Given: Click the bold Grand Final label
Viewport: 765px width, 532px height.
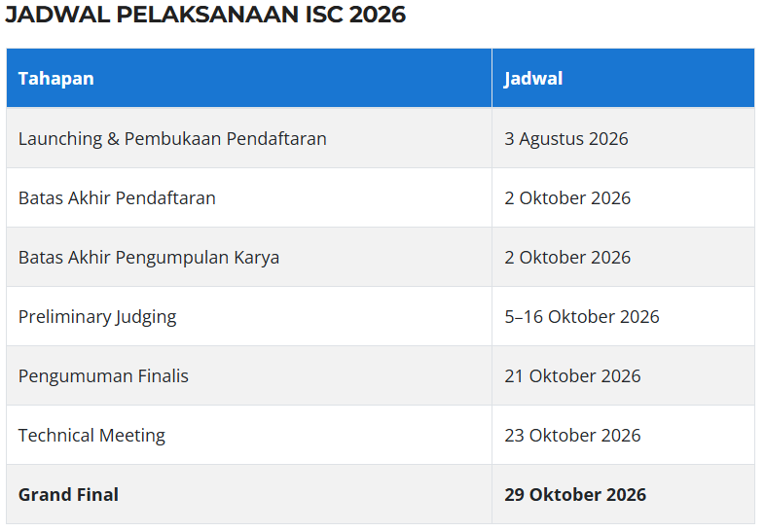Looking at the screenshot, I should pos(68,495).
